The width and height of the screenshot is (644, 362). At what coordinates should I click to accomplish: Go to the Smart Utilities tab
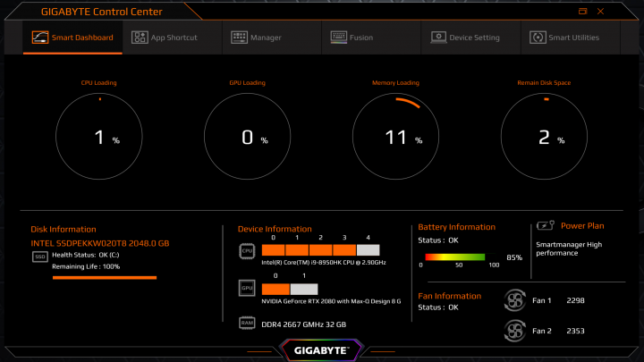pos(571,38)
